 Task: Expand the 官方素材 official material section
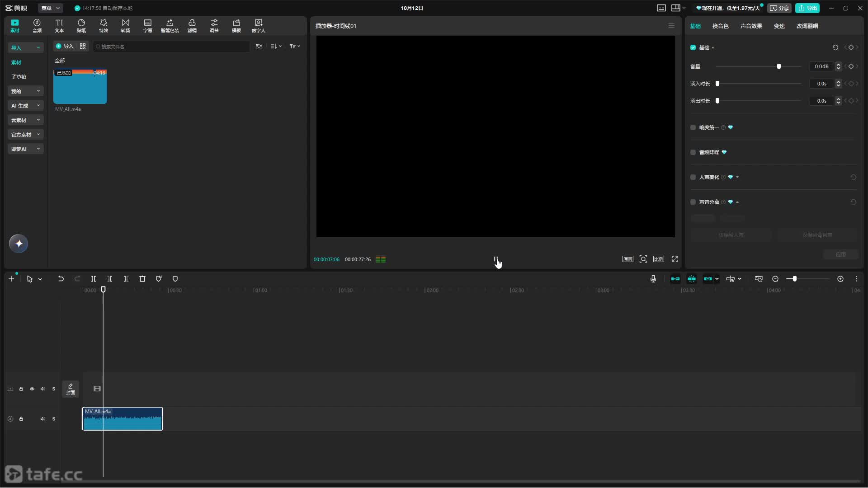(x=26, y=135)
